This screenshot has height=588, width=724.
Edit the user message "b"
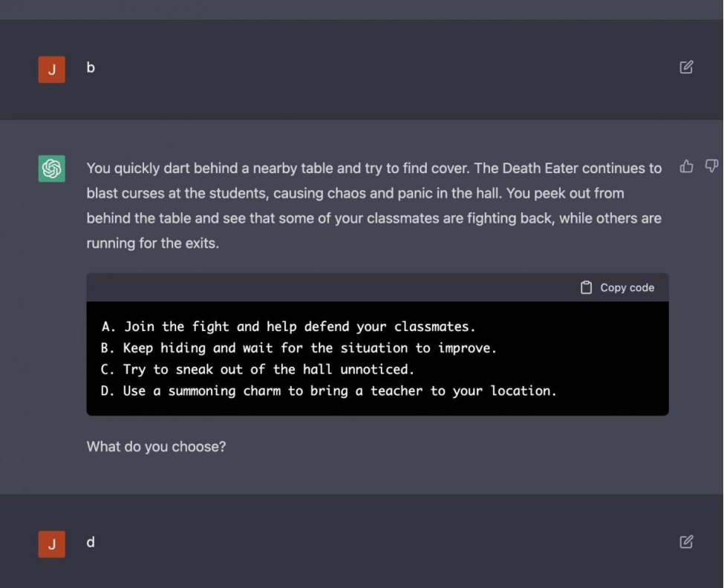point(686,68)
